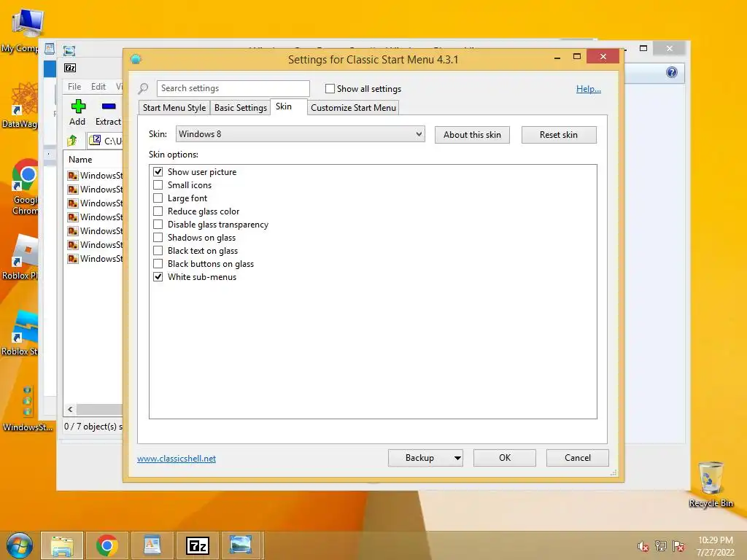Enable the Small icons option

click(158, 184)
